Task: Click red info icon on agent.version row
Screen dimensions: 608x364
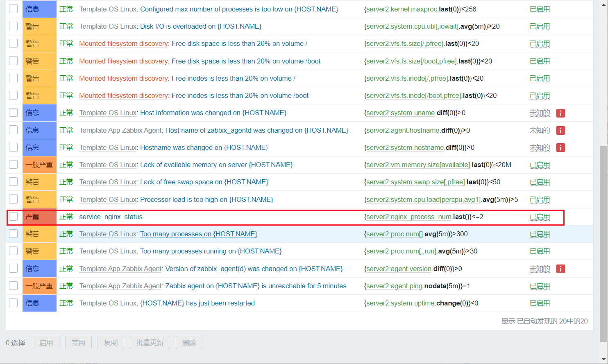Action: 560,269
